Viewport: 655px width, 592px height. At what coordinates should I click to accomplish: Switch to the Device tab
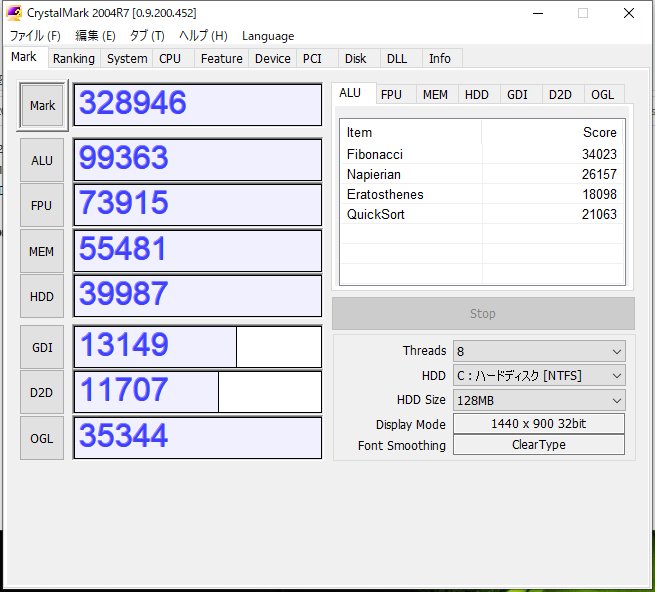(x=272, y=58)
